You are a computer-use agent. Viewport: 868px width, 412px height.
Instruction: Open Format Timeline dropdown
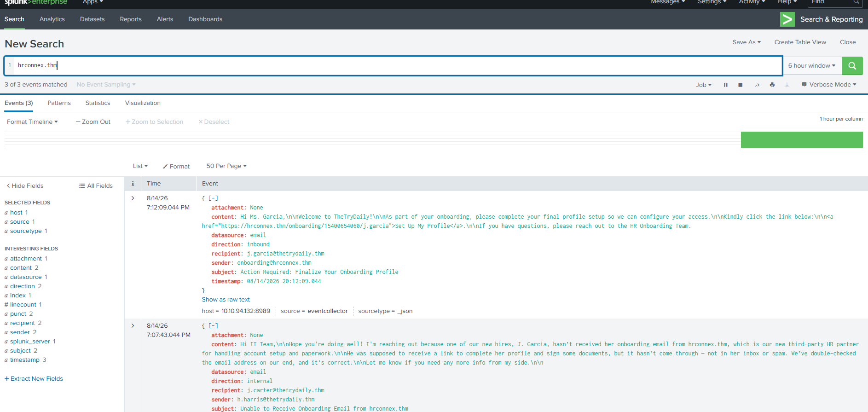tap(32, 122)
